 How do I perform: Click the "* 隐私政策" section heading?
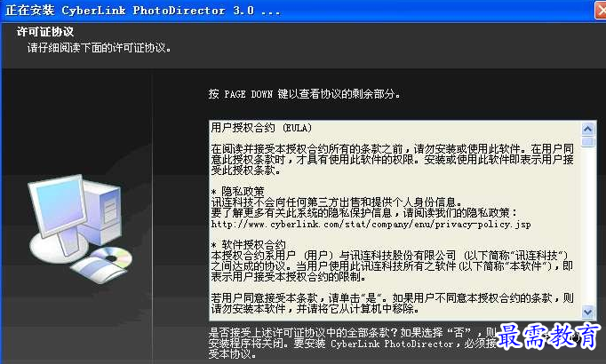pyautogui.click(x=237, y=192)
